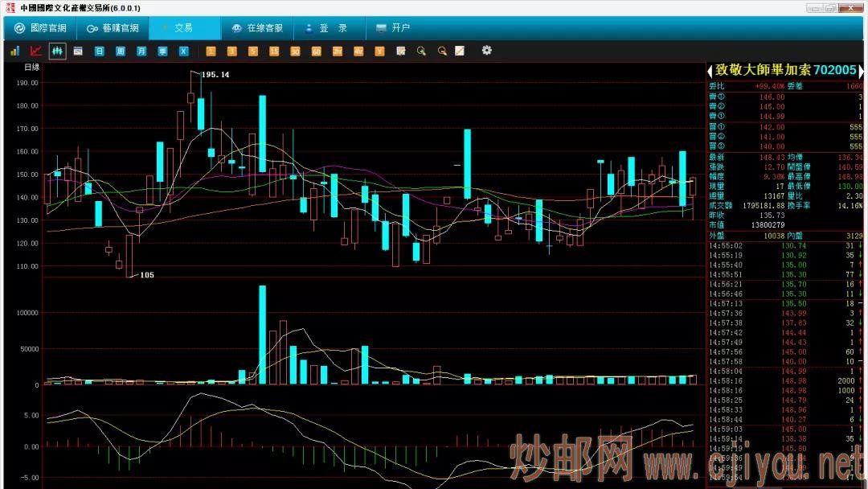Select the 14:56:21 trade row
Screen dimensions: 868x489
(x=785, y=284)
